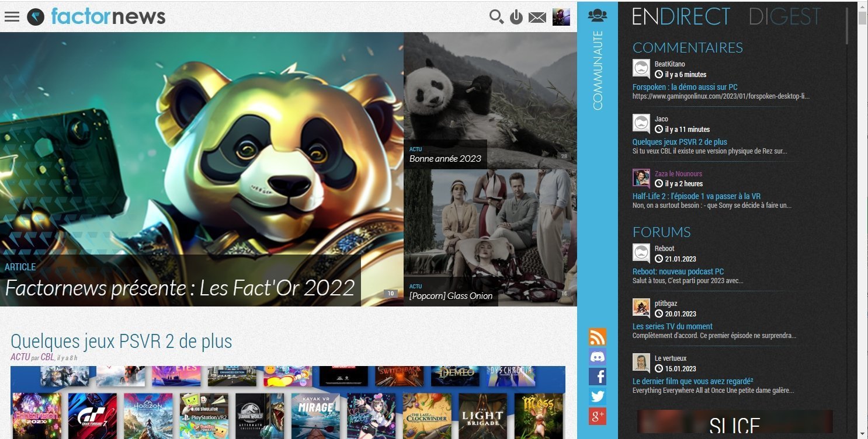Open the Discord icon
868x439 pixels.
click(597, 357)
